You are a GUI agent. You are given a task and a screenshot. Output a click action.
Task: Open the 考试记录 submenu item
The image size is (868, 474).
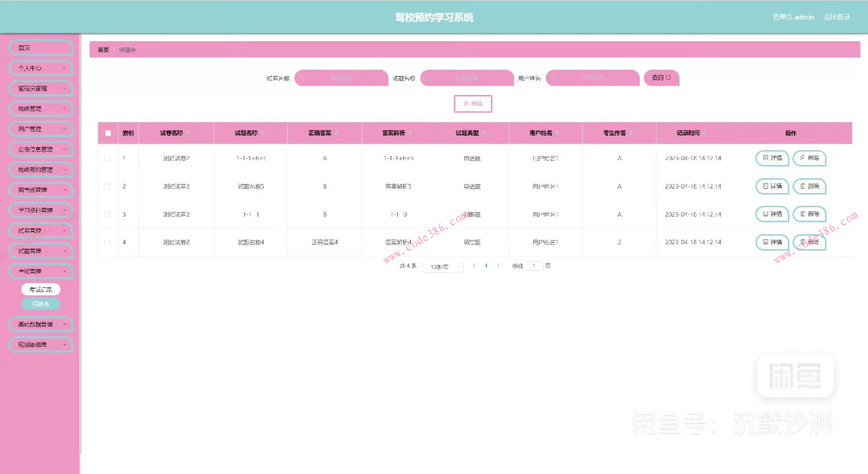click(41, 289)
